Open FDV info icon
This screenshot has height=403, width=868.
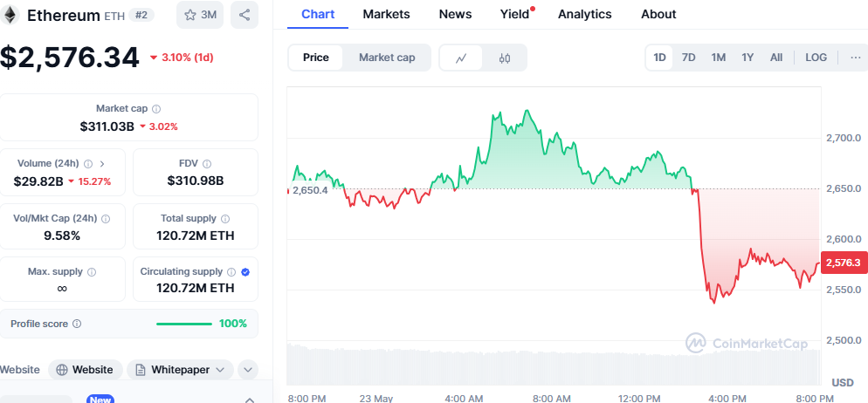click(207, 164)
